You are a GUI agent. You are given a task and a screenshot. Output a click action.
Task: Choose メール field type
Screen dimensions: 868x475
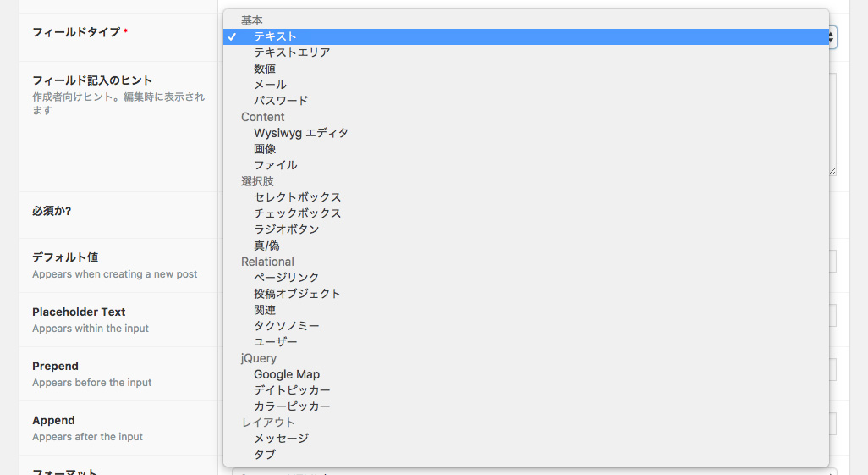[526, 85]
